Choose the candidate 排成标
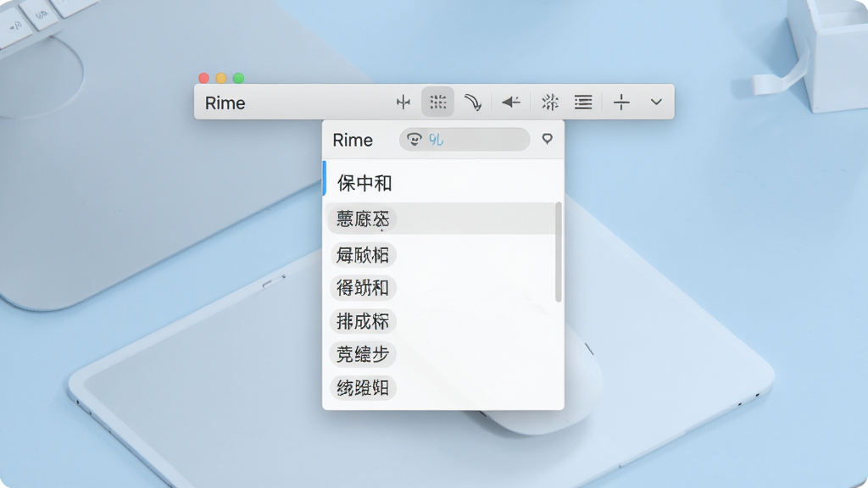 pyautogui.click(x=363, y=321)
